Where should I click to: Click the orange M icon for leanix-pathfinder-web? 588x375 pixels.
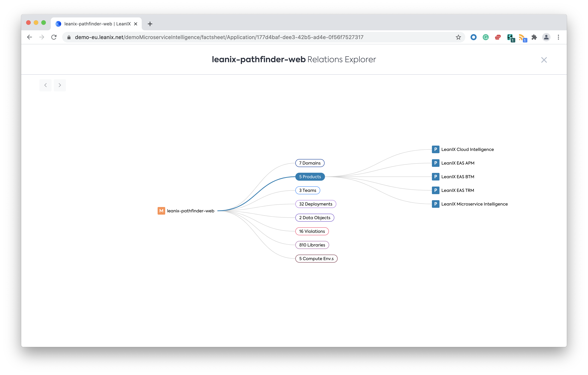coord(161,211)
